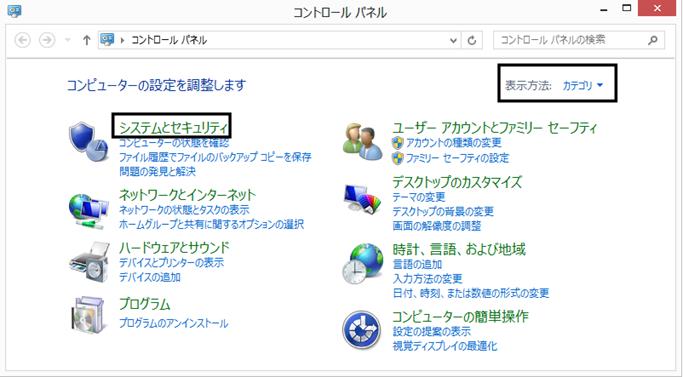The width and height of the screenshot is (683, 377).
Task: Open the Hardware and Sound printer icon
Action: (89, 262)
